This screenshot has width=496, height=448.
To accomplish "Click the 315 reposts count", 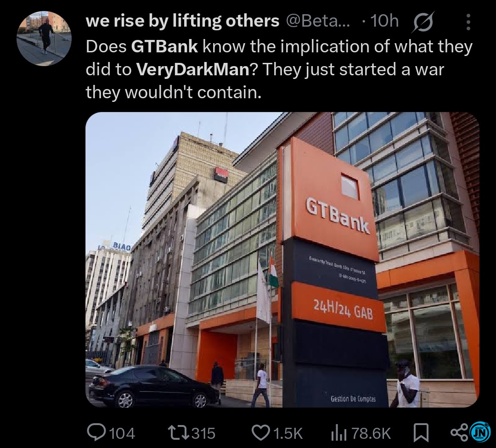I will (204, 433).
